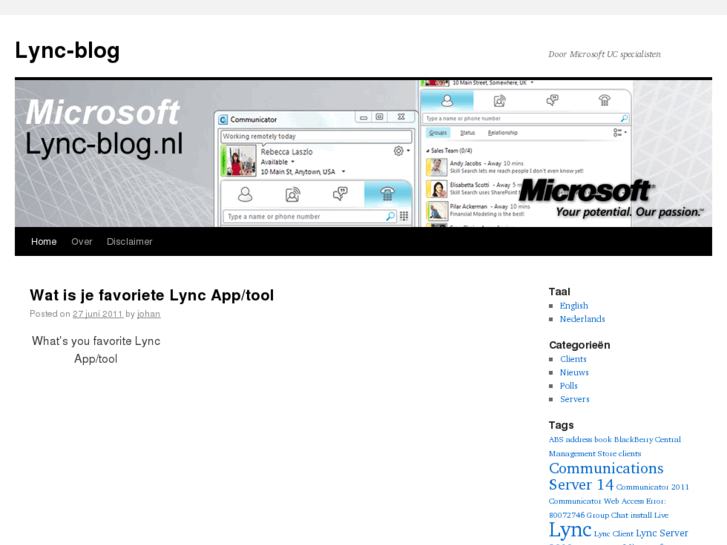Click the Microsoft Lync-blog.nl header banner image
This screenshot has width=727, height=545.
363,153
